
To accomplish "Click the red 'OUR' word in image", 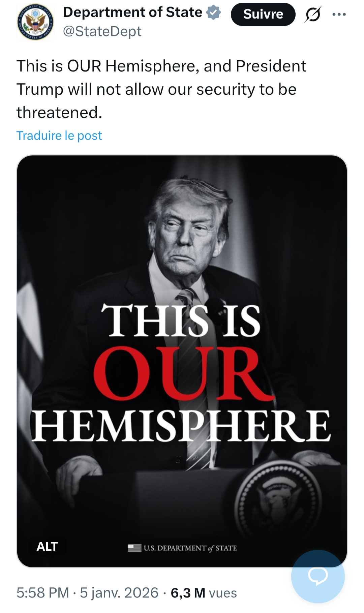I will tap(184, 373).
